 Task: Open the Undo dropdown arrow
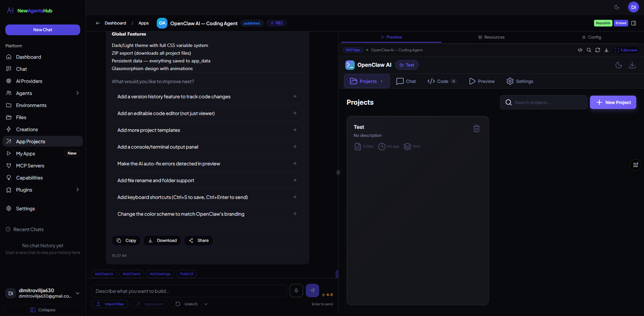coord(206,304)
